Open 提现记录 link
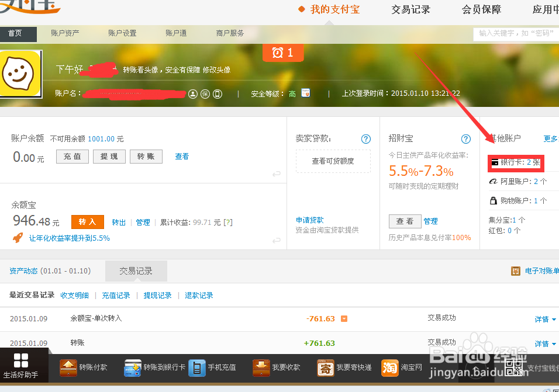 (157, 296)
